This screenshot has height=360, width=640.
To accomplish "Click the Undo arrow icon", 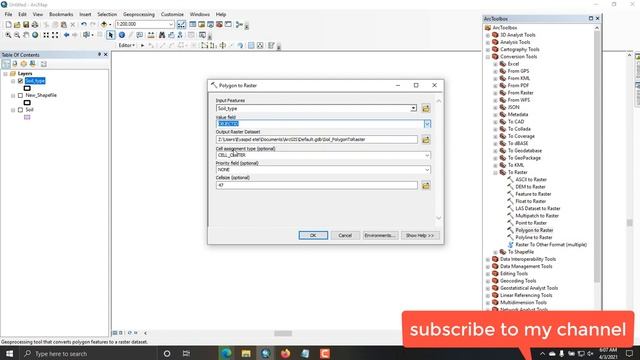I will pos(84,24).
